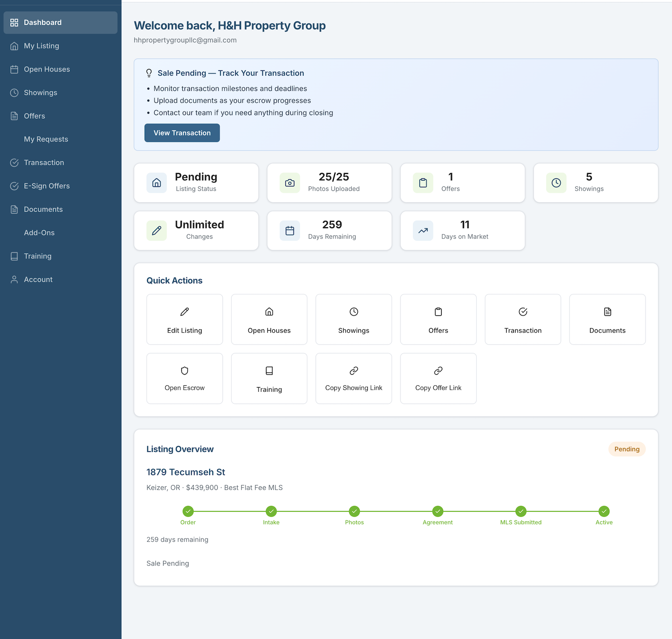Select the Dashboard icon in the sidebar
This screenshot has height=639, width=672.
pos(14,22)
